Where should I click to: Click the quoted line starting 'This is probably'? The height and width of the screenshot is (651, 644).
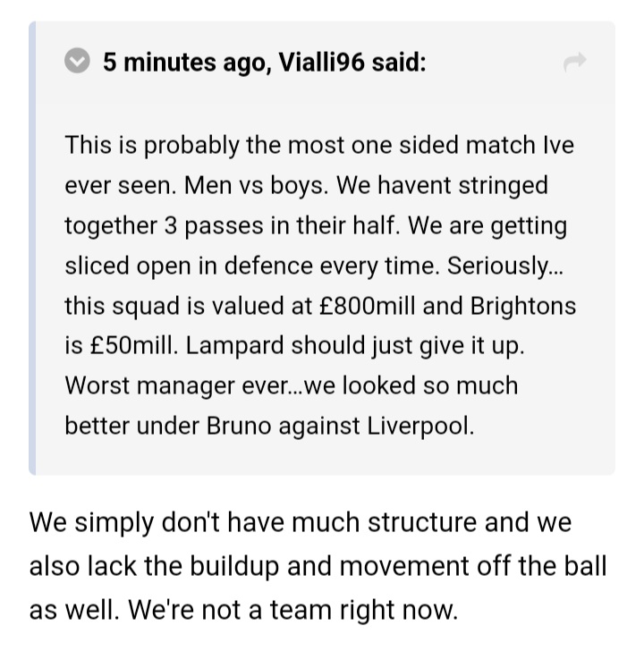[319, 145]
